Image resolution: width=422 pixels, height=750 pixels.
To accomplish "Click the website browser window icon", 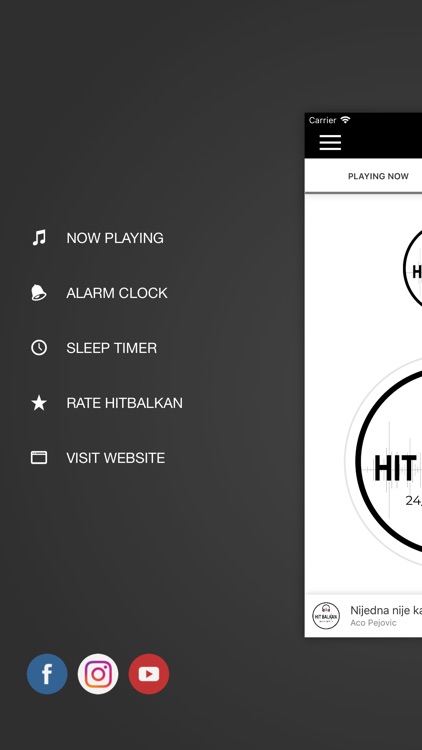I will (x=39, y=458).
